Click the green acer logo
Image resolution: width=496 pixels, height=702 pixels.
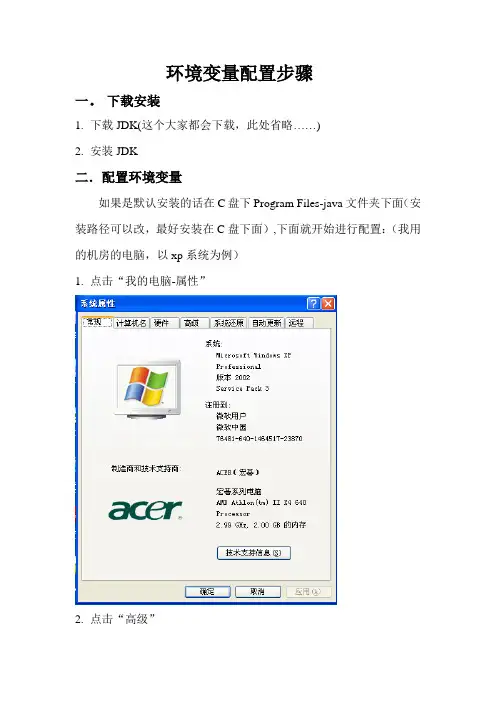coord(145,510)
